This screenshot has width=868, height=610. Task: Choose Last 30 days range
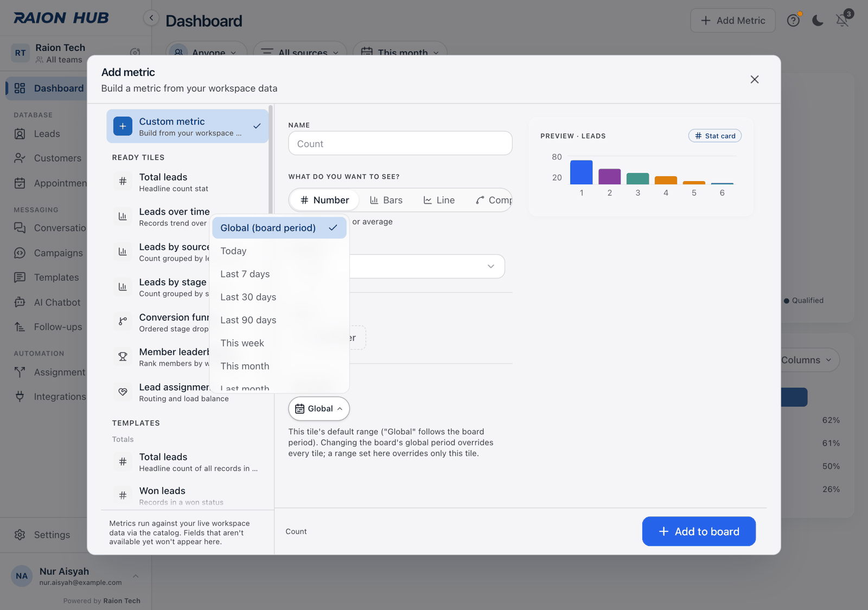point(279,297)
